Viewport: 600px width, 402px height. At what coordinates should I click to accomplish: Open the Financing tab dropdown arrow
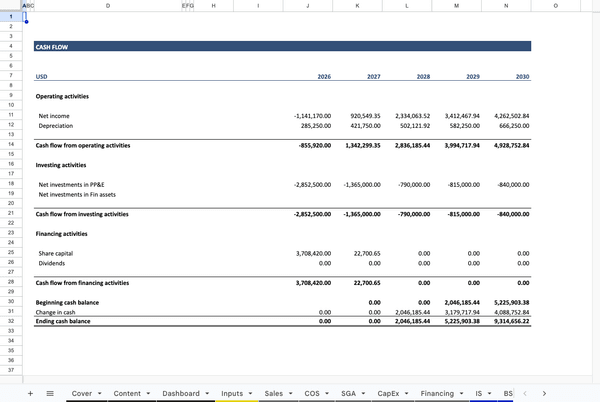click(x=462, y=394)
